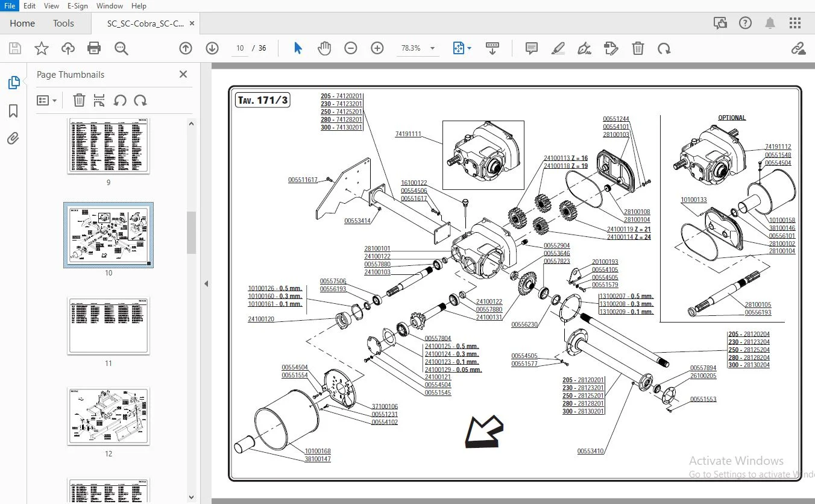Open help with the question mark icon
Viewport: 815px width, 504px height.
tap(745, 24)
